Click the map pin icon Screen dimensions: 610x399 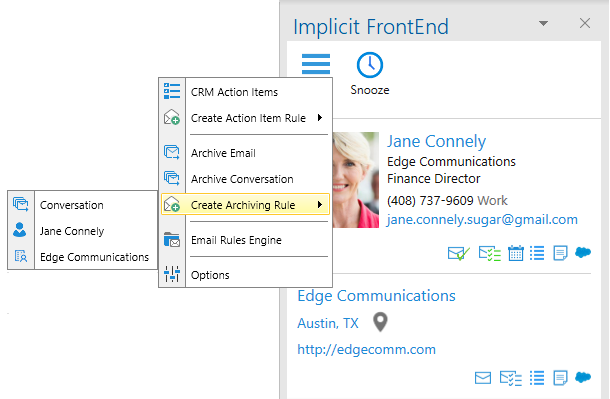380,322
